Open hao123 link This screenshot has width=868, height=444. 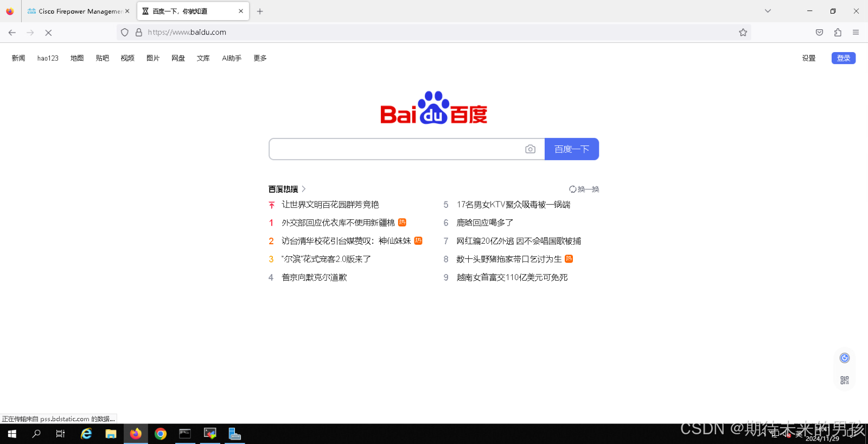tap(48, 58)
